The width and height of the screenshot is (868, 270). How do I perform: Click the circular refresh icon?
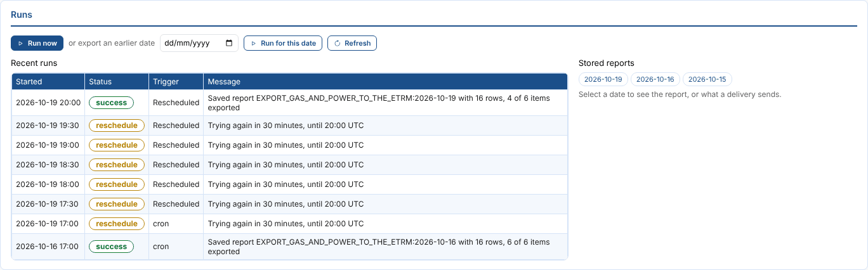[x=338, y=43]
